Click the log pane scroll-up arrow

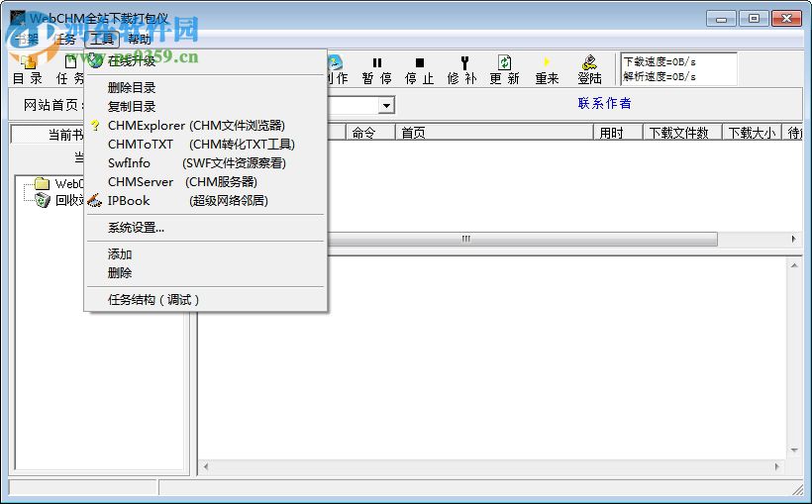[x=794, y=265]
